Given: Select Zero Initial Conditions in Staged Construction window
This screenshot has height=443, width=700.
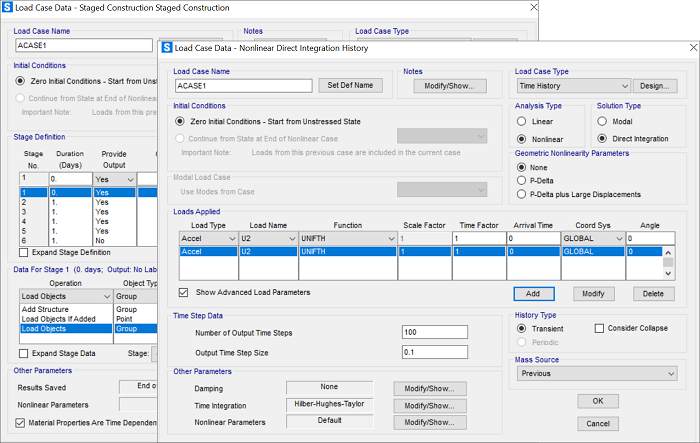Looking at the screenshot, I should click(x=20, y=81).
